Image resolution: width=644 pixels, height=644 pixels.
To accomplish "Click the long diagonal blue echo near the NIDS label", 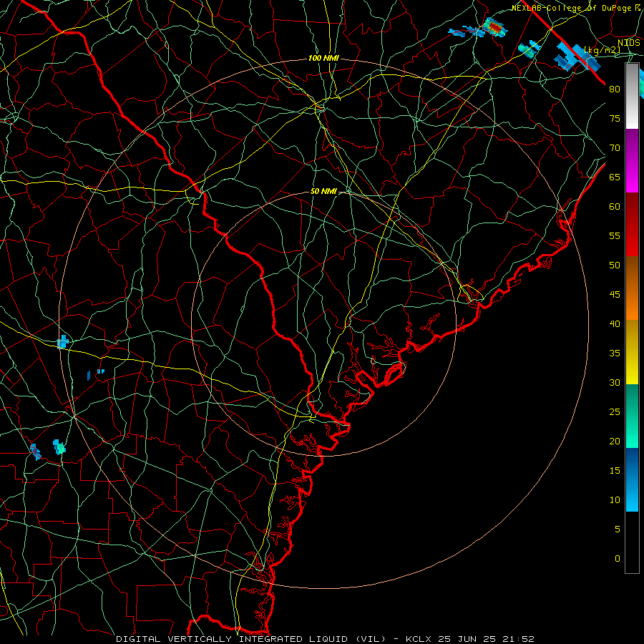I will (x=577, y=57).
